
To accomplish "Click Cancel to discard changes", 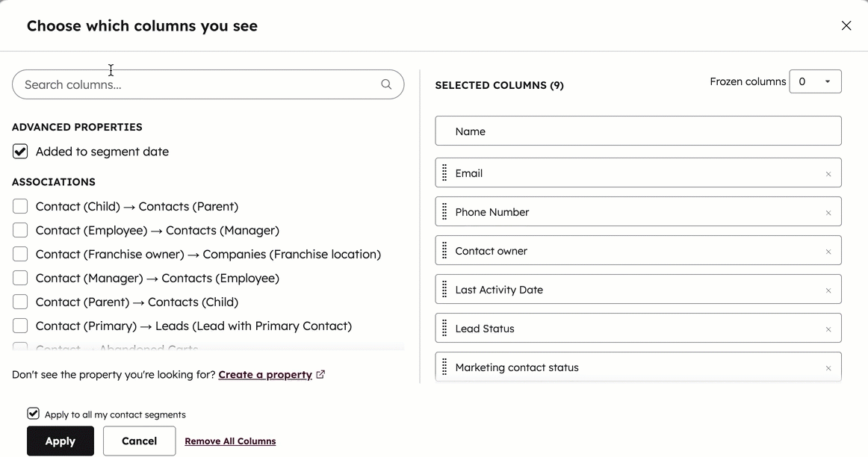I will coord(139,441).
